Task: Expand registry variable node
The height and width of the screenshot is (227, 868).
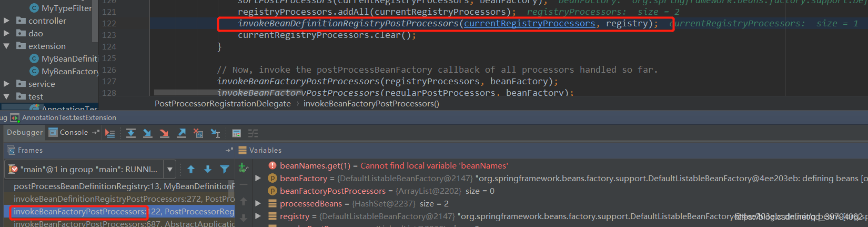Action: click(258, 216)
